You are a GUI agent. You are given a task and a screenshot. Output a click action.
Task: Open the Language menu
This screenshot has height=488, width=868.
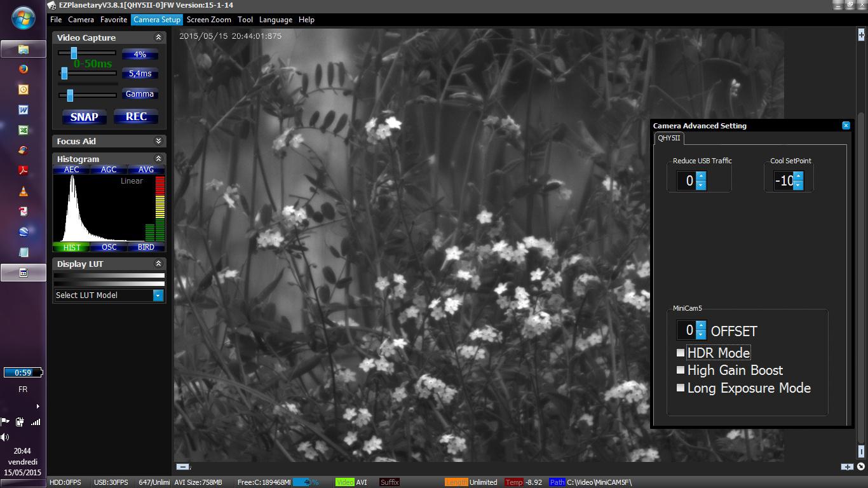[x=276, y=20]
